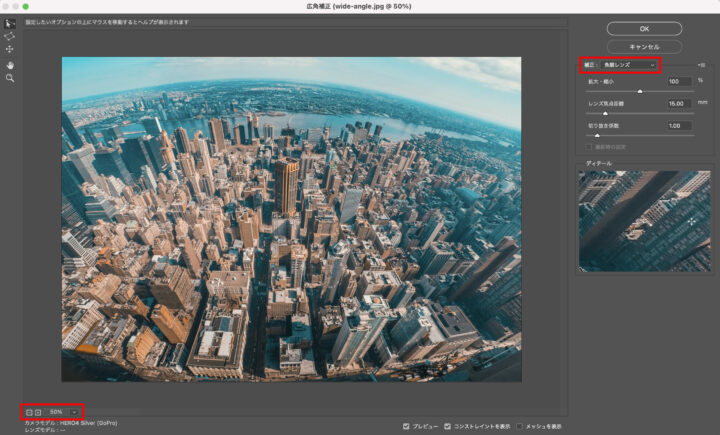The width and height of the screenshot is (720, 435).
Task: Select the Polygon Constraint tool
Action: tap(9, 36)
